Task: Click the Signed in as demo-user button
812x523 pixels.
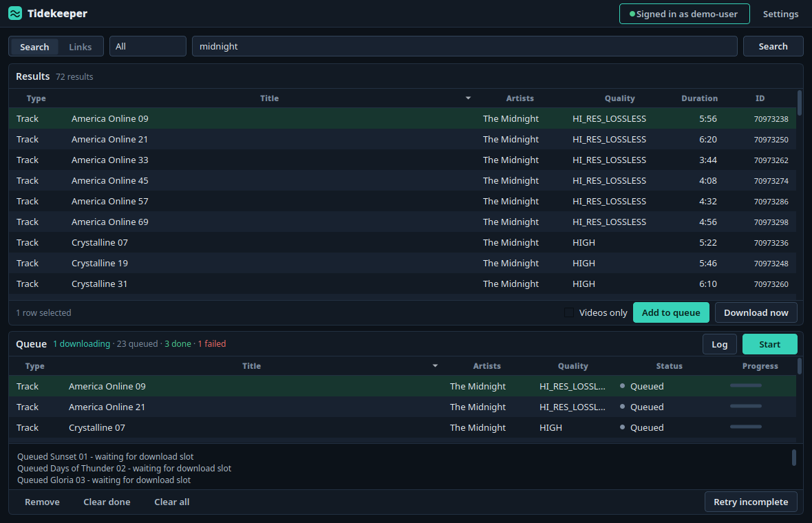Action: click(684, 14)
